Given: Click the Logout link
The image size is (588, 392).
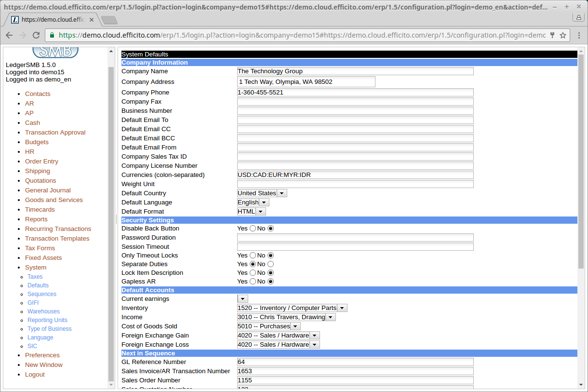Looking at the screenshot, I should [x=35, y=375].
